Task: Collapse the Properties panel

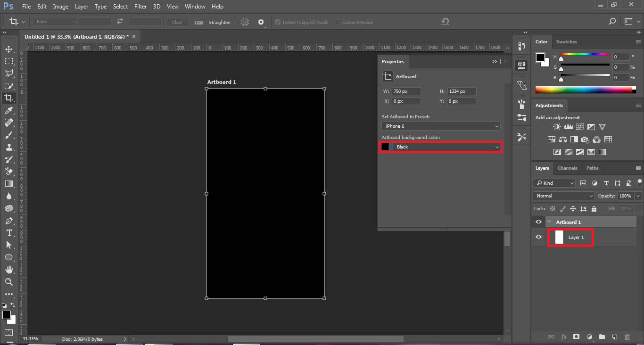Action: pos(495,61)
